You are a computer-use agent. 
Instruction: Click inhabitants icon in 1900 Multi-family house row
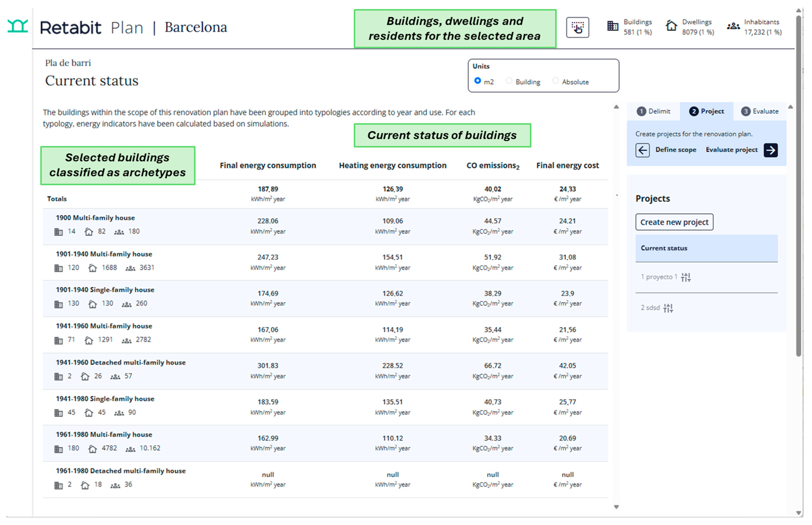point(119,232)
